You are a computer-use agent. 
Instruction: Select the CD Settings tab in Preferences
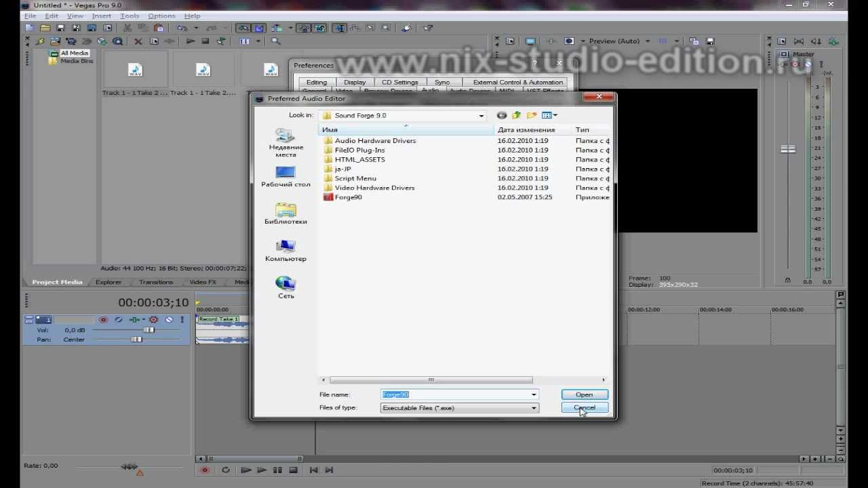pyautogui.click(x=399, y=82)
